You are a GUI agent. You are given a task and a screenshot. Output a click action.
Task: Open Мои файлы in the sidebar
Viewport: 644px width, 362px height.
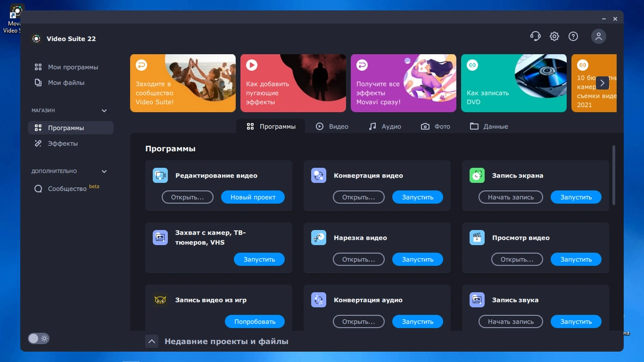click(x=70, y=83)
